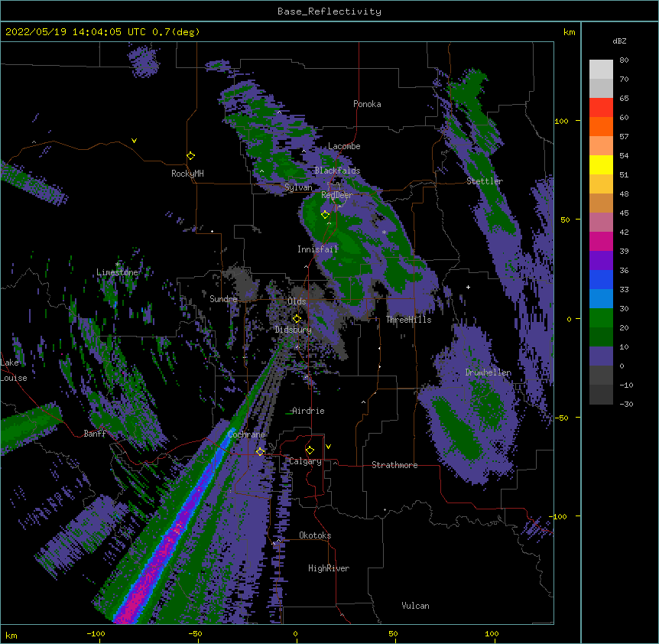Image resolution: width=659 pixels, height=644 pixels.
Task: Select the magenta 39-42 dBZ legend swatch
Action: 601,241
